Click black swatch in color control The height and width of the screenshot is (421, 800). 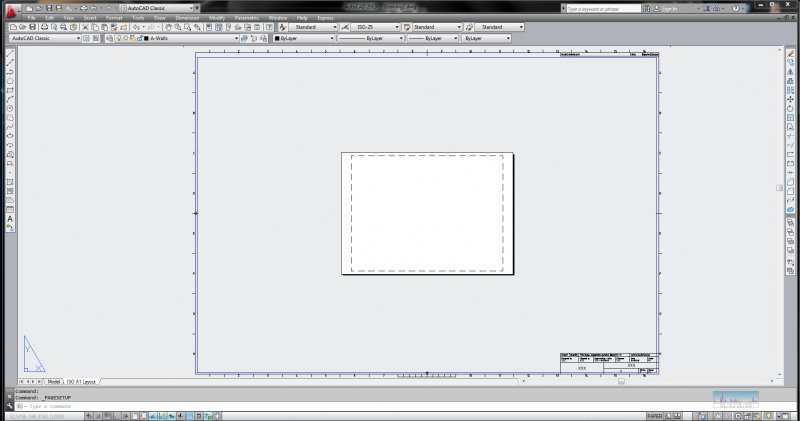pyautogui.click(x=277, y=38)
